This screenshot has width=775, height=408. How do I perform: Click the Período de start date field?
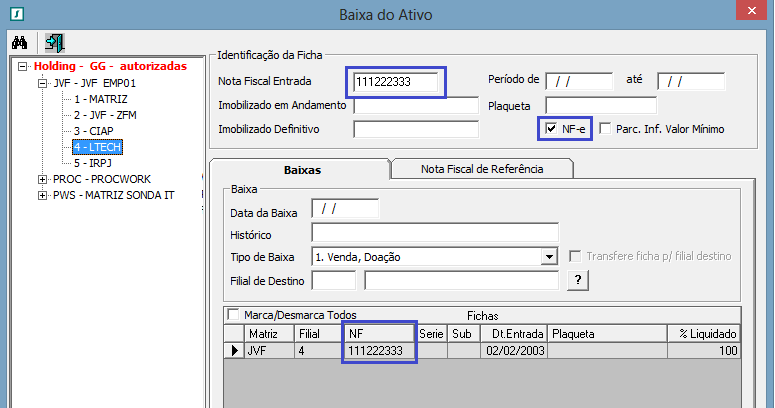[x=579, y=81]
